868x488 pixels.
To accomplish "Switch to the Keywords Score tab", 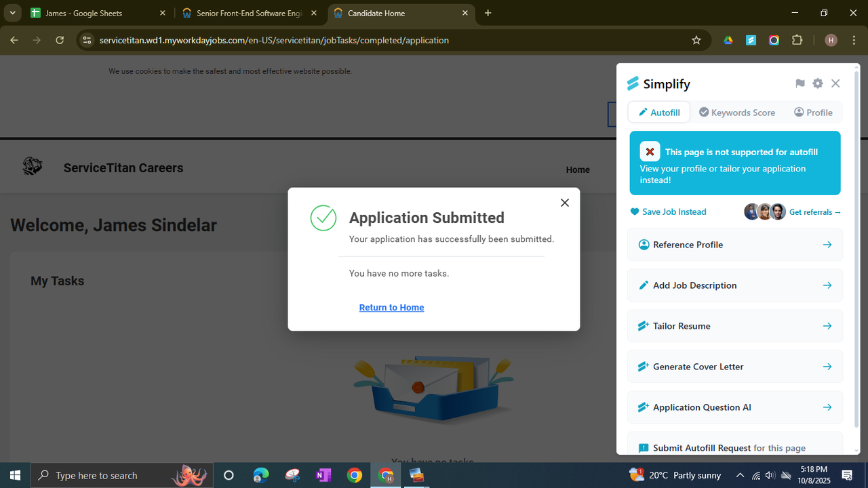I will 737,112.
